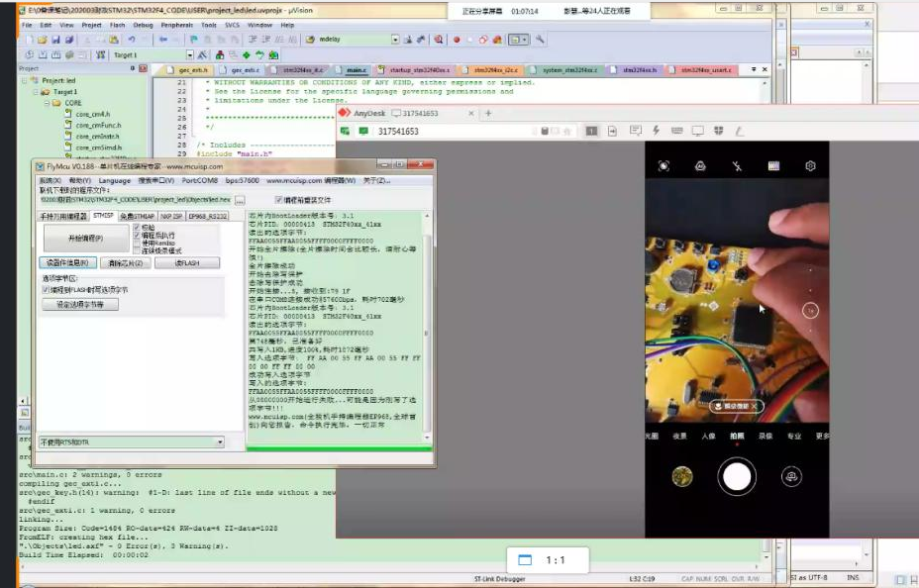
Task: Toggle the 校验 verify checkbox
Action: (x=138, y=228)
